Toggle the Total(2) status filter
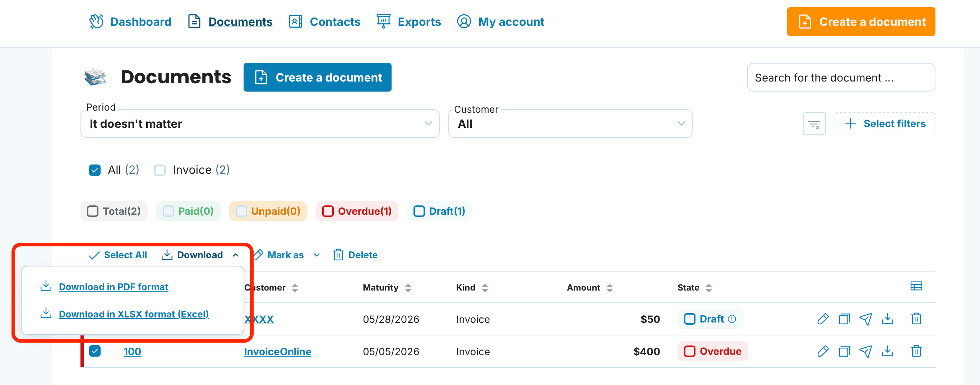The image size is (980, 385). coord(114,211)
